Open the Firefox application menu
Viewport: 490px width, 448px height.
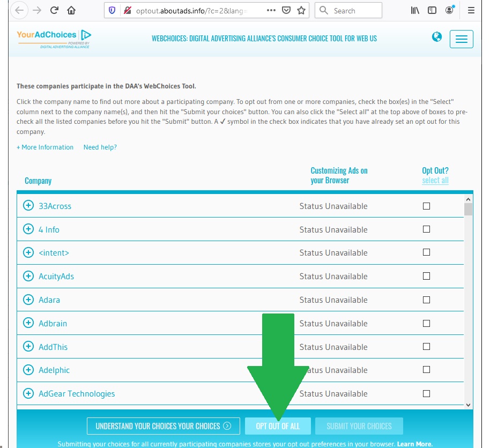point(471,10)
